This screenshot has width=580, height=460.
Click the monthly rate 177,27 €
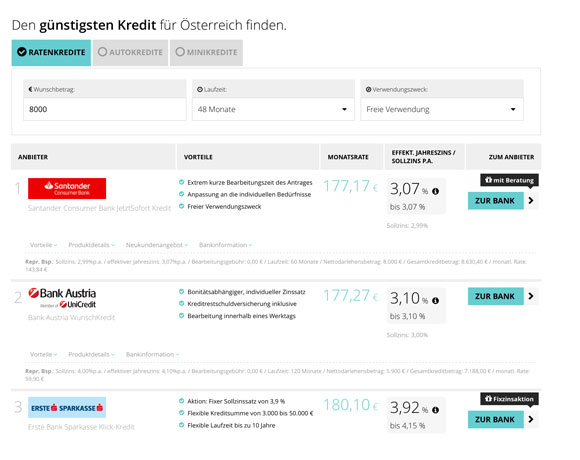click(351, 296)
